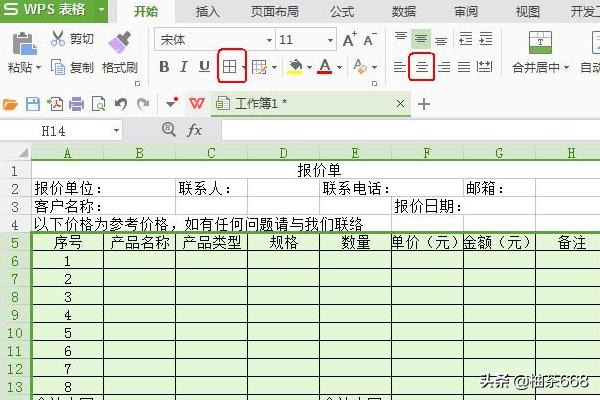Open the font name dropdown
The image size is (600, 400).
[267, 40]
